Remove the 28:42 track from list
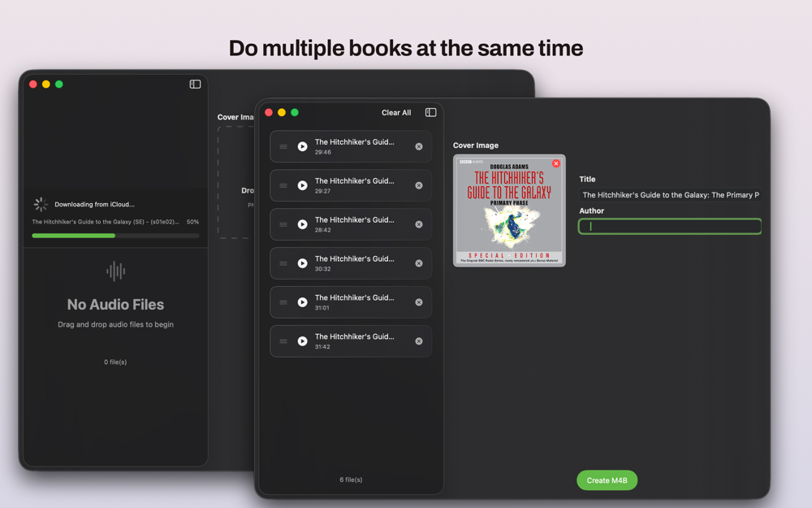This screenshot has height=508, width=812. point(419,224)
